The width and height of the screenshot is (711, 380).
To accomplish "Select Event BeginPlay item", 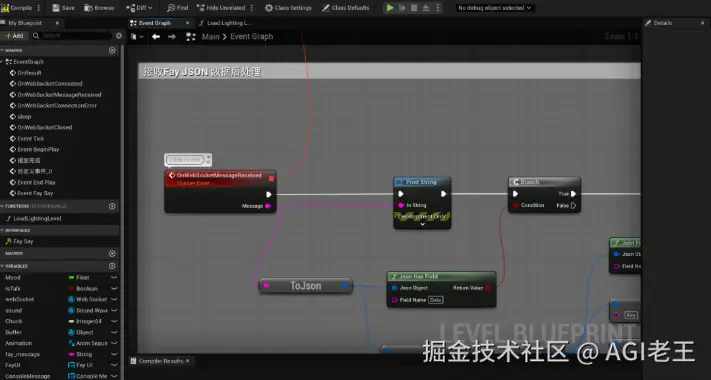I will [38, 149].
